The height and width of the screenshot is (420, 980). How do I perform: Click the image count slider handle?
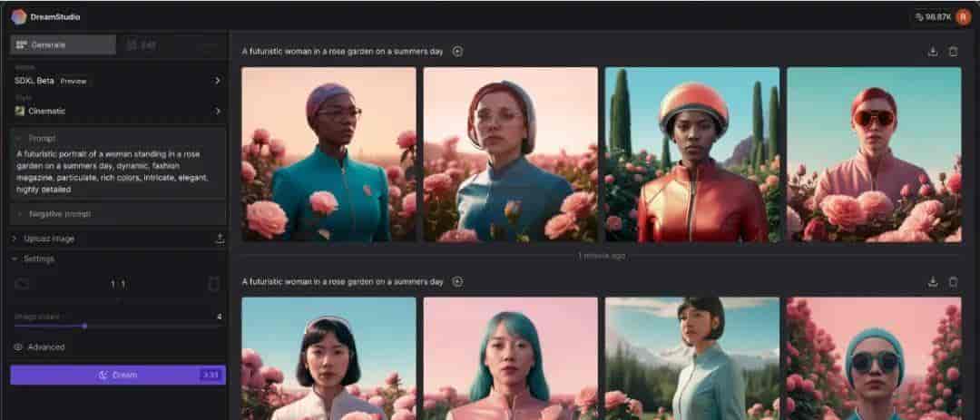point(84,326)
